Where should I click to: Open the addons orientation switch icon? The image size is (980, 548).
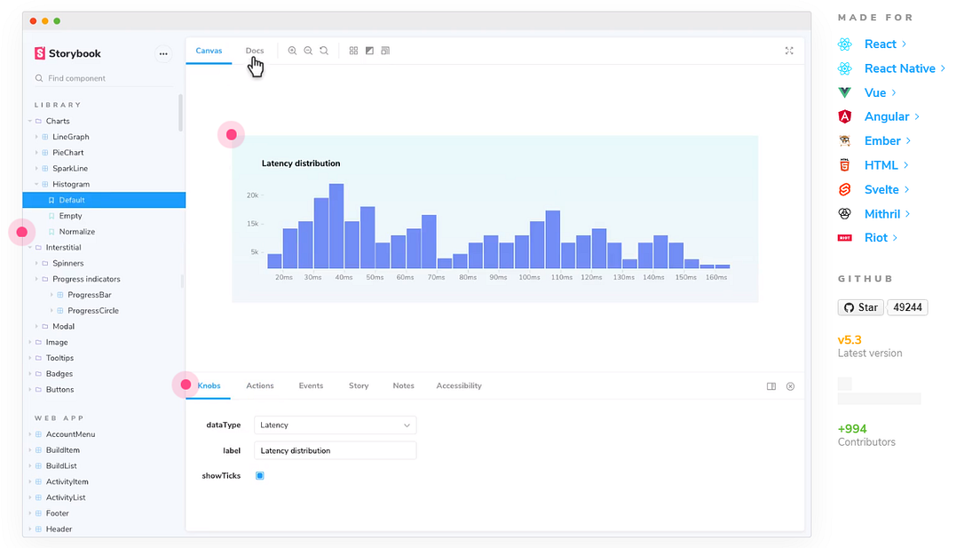coord(771,386)
